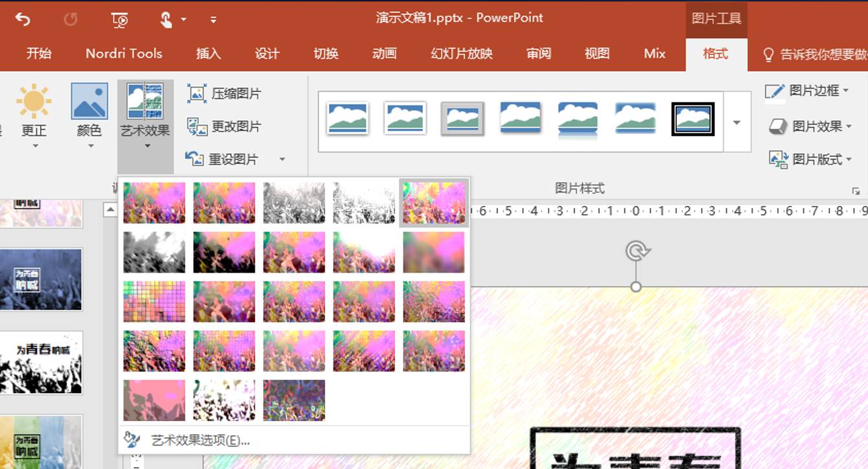868x469 pixels.
Task: Open the 图片效果 dropdown
Action: point(810,126)
